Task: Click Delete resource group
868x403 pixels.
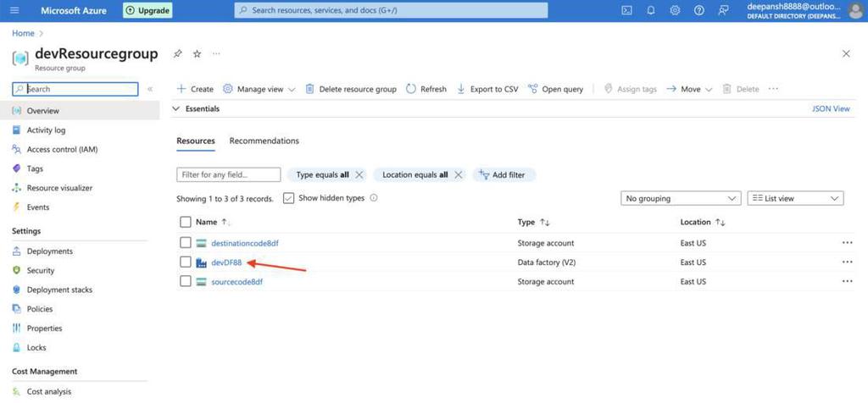Action: pyautogui.click(x=351, y=89)
